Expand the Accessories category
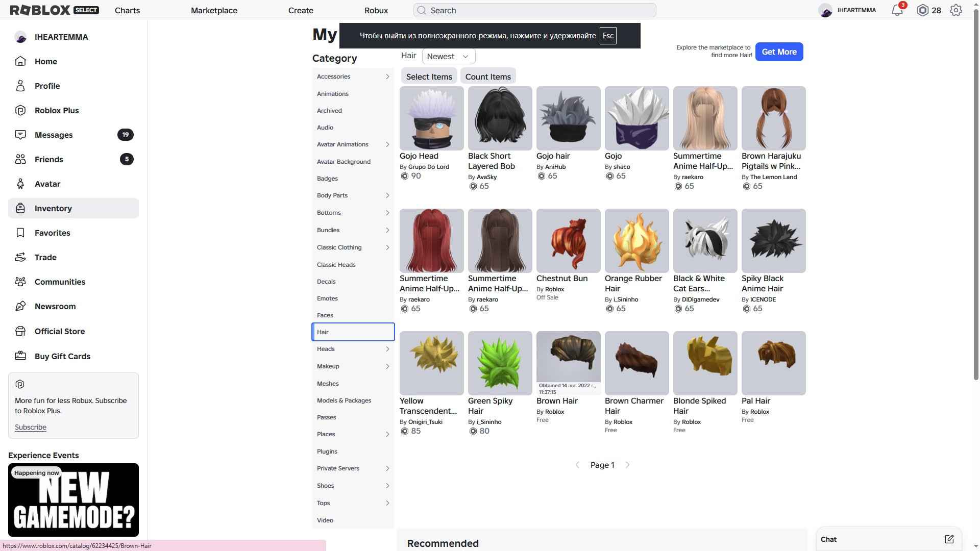980x551 pixels. (353, 77)
